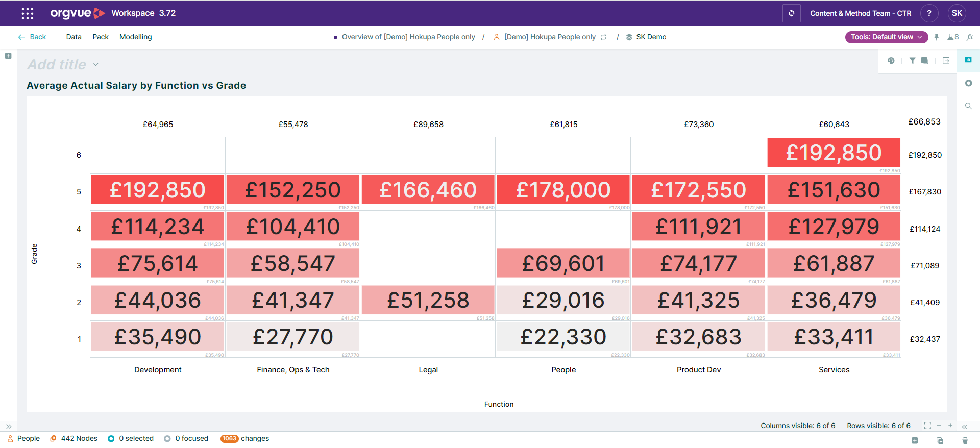The image size is (980, 448).
Task: Click the £167,830 row total
Action: [x=925, y=192]
